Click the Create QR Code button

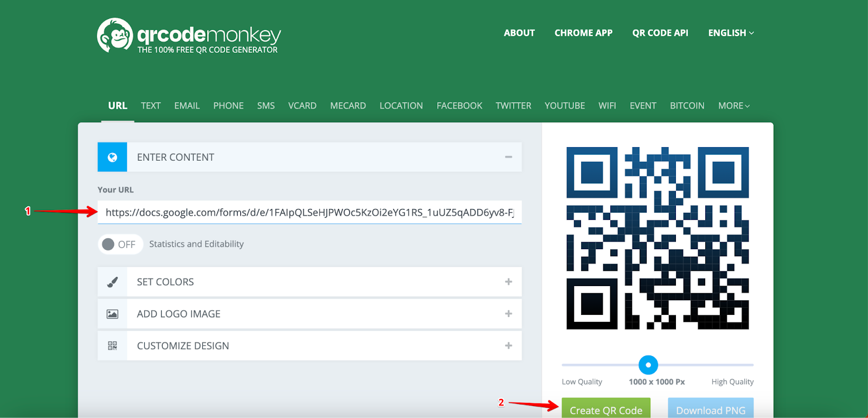[606, 409]
